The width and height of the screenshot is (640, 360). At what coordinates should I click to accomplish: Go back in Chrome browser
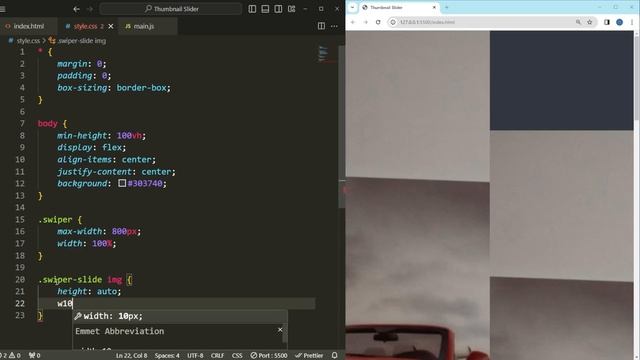(353, 22)
